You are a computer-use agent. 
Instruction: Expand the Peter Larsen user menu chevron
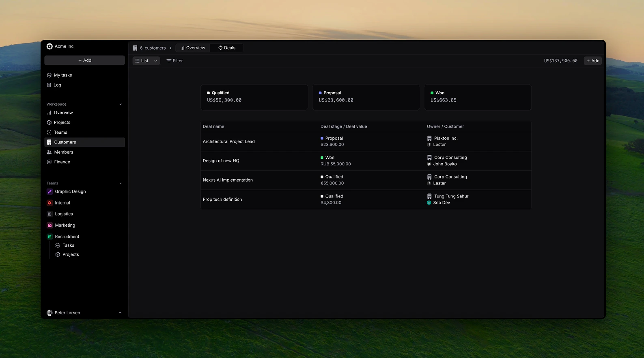(120, 313)
